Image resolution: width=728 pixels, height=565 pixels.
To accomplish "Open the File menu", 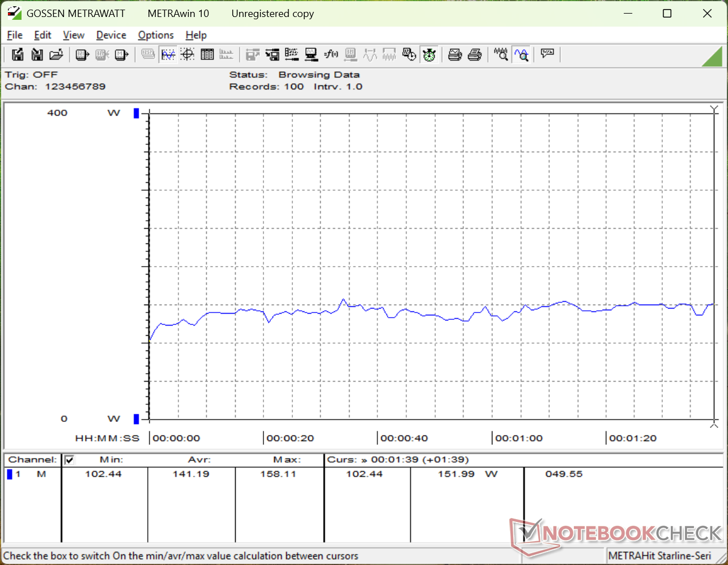I will tap(15, 35).
